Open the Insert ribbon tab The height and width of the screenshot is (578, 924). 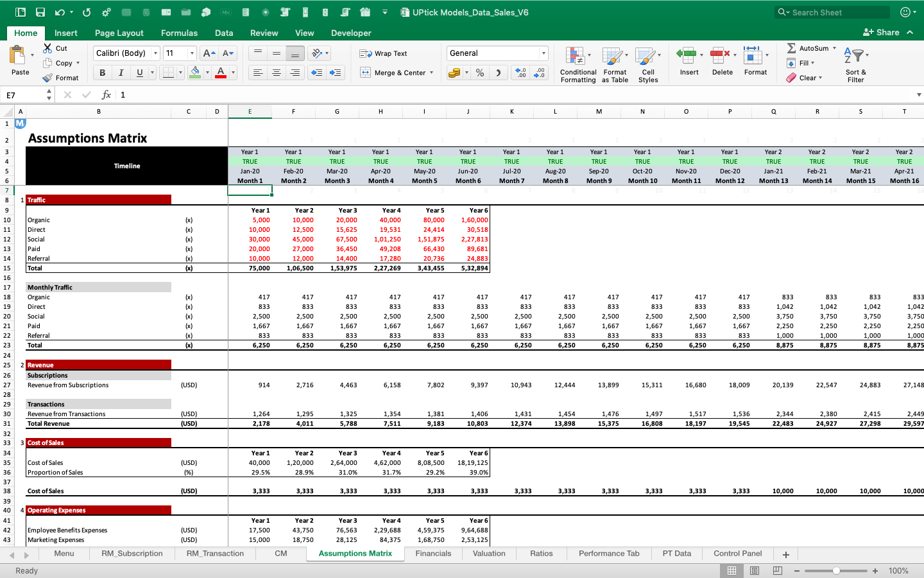tap(66, 33)
